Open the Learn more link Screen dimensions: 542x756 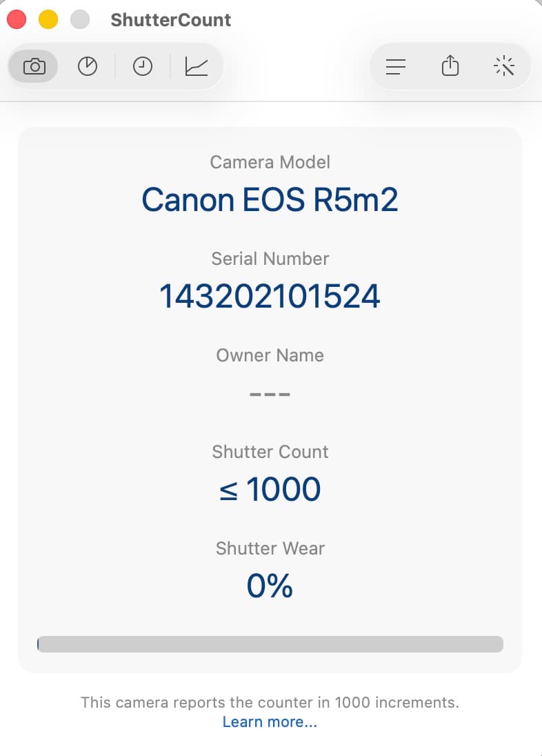point(270,722)
